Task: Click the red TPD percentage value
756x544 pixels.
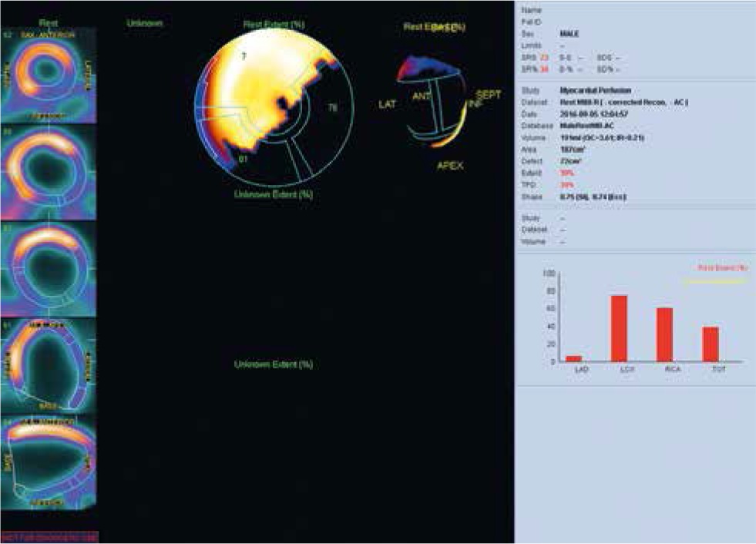Action: [566, 186]
